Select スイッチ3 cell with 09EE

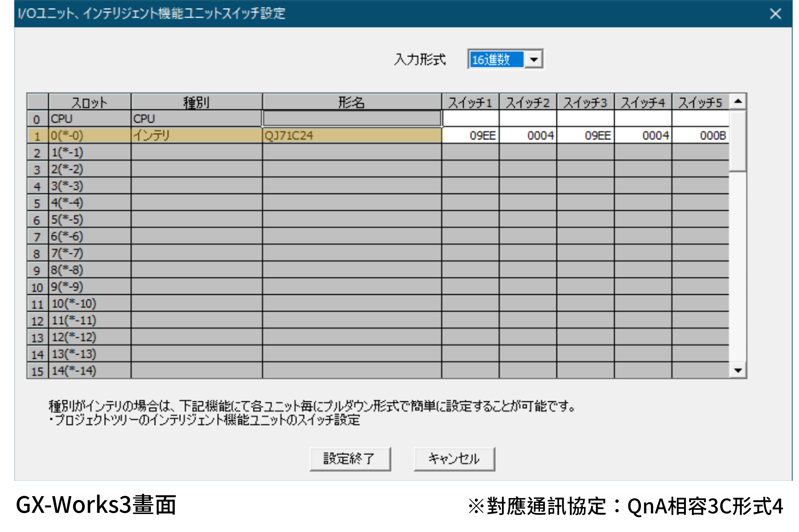tap(585, 136)
